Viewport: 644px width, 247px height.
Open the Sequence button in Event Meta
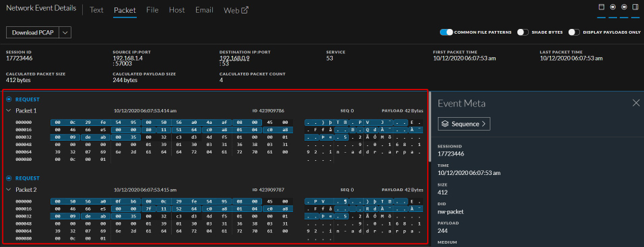464,124
